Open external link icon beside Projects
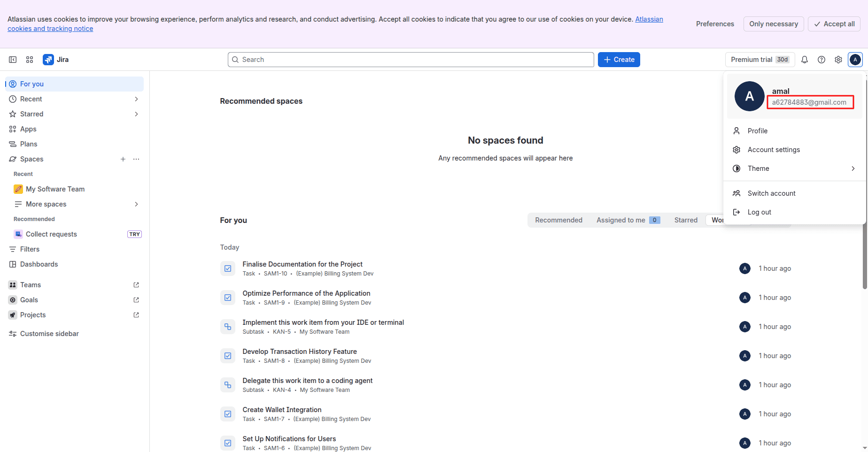The height and width of the screenshot is (452, 868). (136, 315)
